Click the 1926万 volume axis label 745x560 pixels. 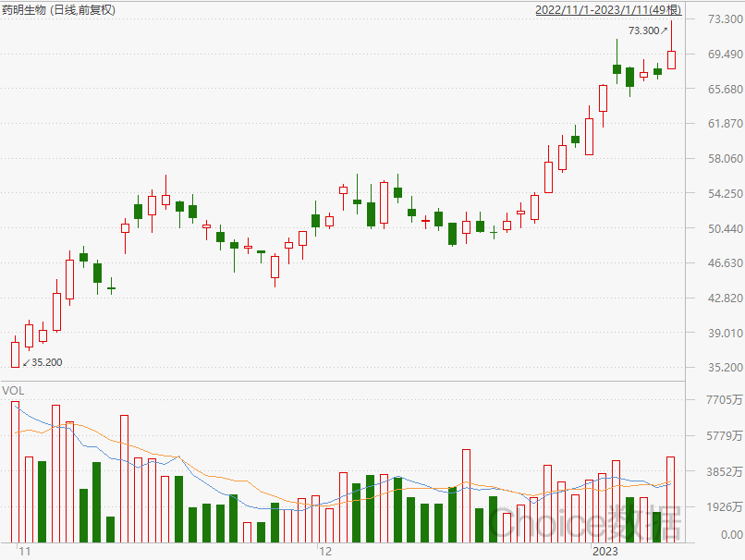pos(725,506)
